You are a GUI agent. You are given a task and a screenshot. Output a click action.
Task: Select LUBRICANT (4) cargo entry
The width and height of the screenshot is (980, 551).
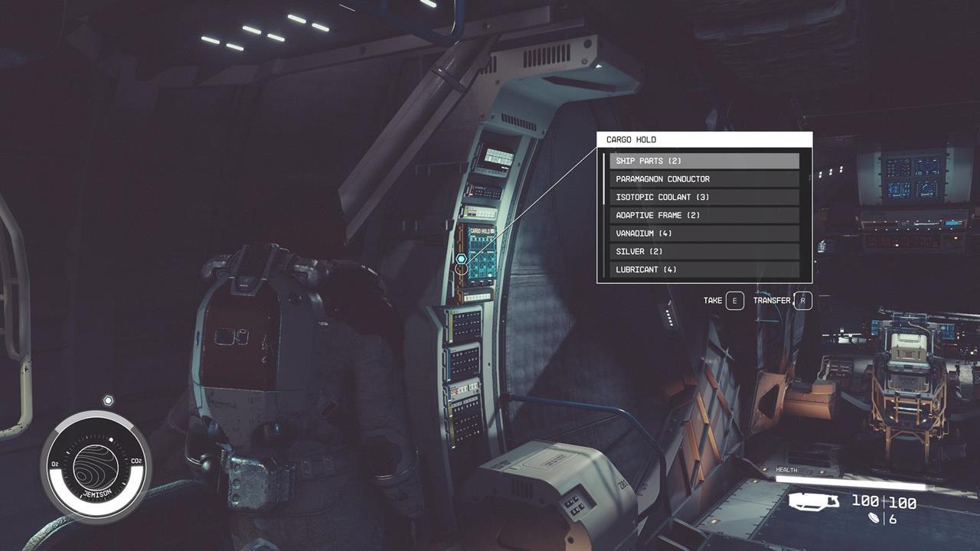coord(704,269)
